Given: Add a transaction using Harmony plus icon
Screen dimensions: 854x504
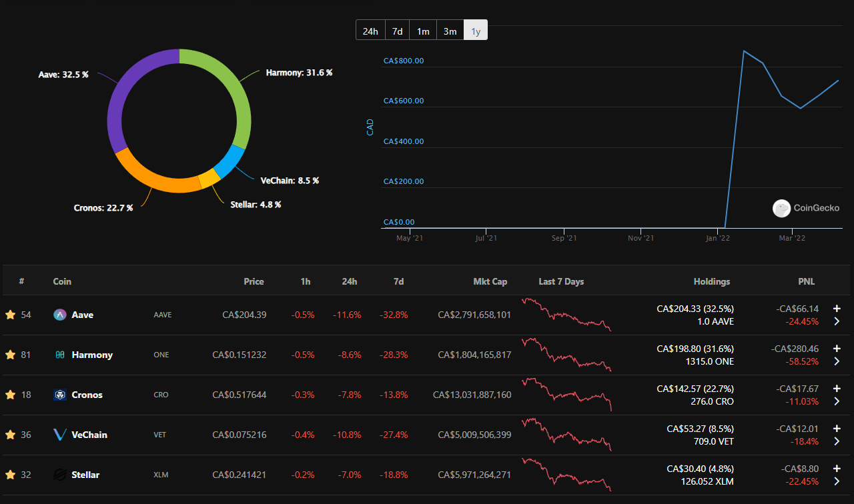Looking at the screenshot, I should tap(837, 348).
